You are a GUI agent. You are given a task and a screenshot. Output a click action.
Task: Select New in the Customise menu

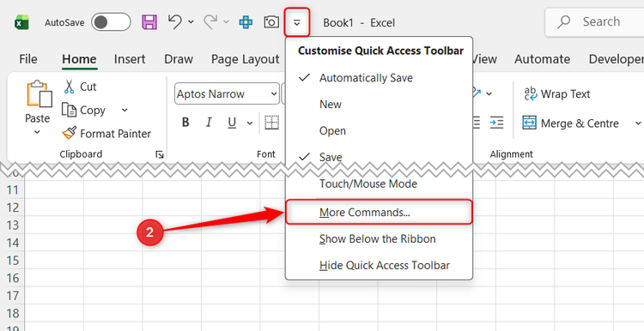tap(379, 104)
